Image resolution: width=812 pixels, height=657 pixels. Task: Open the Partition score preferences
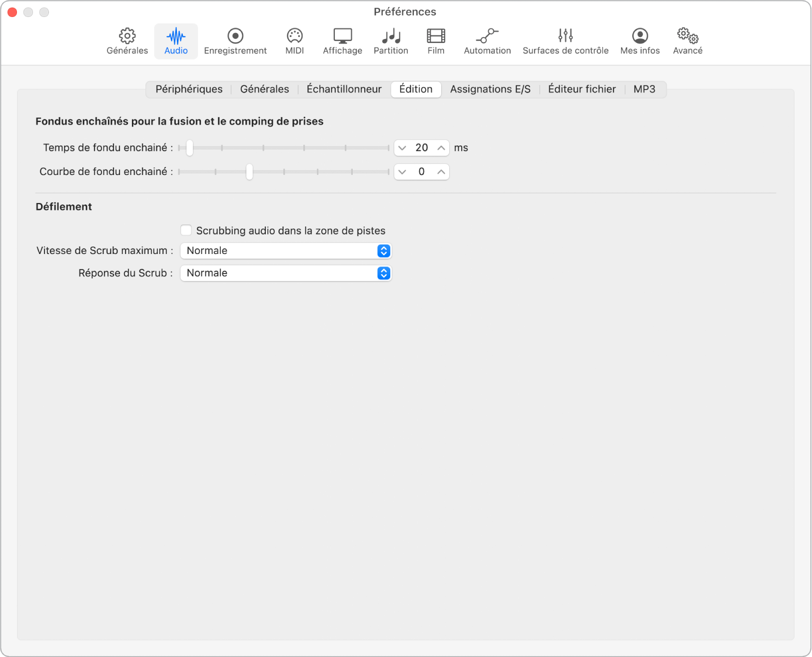tap(391, 41)
